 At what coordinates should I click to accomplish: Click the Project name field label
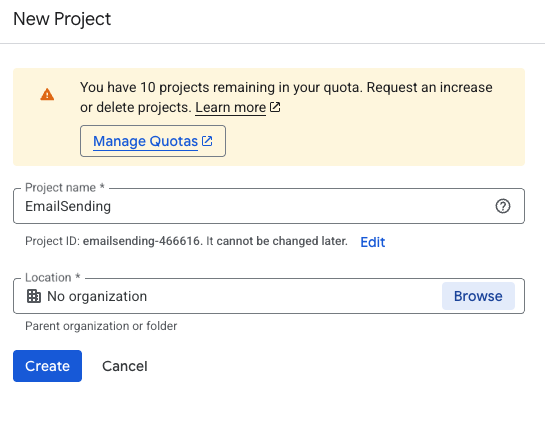(x=65, y=187)
